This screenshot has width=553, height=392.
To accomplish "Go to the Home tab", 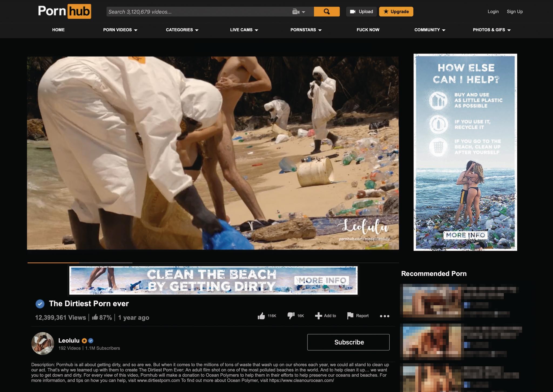I will click(58, 30).
